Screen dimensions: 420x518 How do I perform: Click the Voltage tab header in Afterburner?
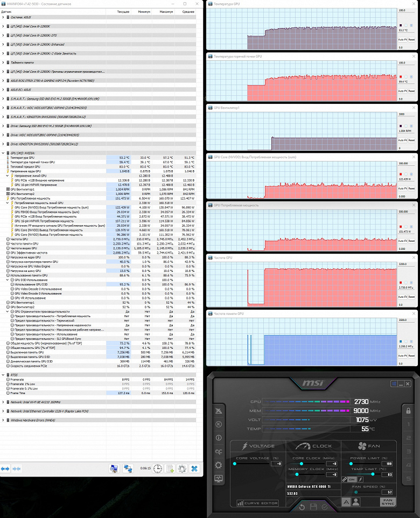[x=258, y=446]
